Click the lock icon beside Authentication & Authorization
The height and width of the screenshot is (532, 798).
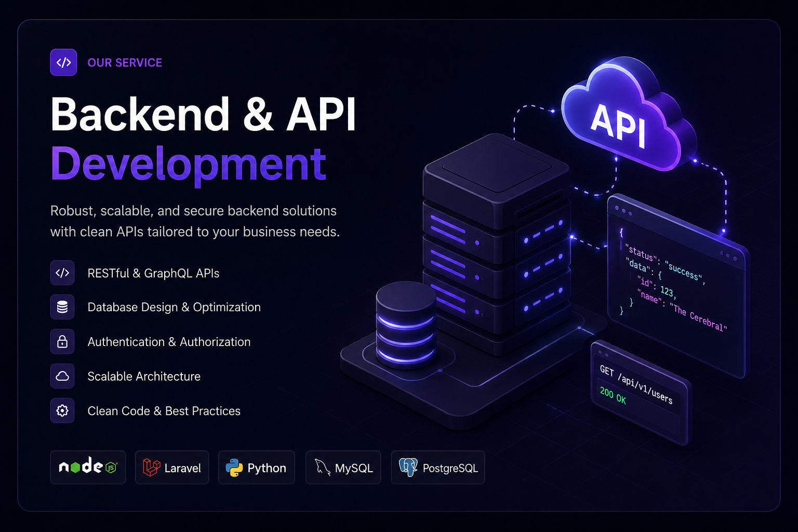click(62, 341)
